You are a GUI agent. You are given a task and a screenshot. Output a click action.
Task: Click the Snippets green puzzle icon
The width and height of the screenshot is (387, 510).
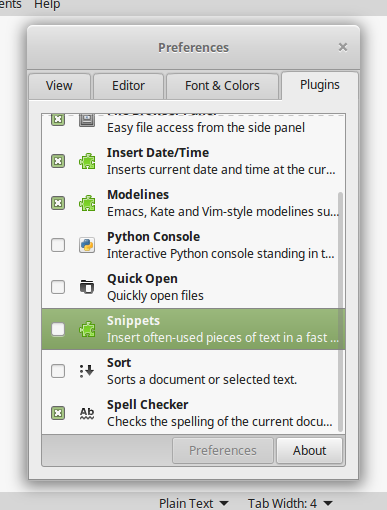coord(87,329)
